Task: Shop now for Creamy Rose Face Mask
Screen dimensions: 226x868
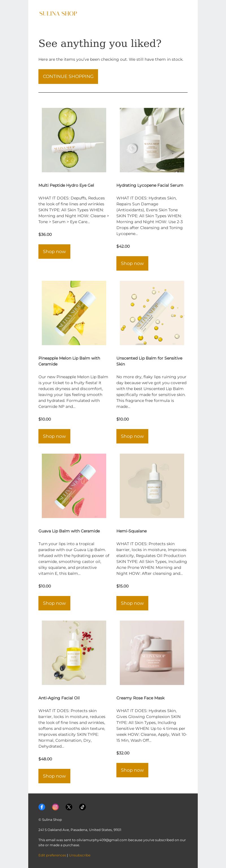Action: [132, 770]
